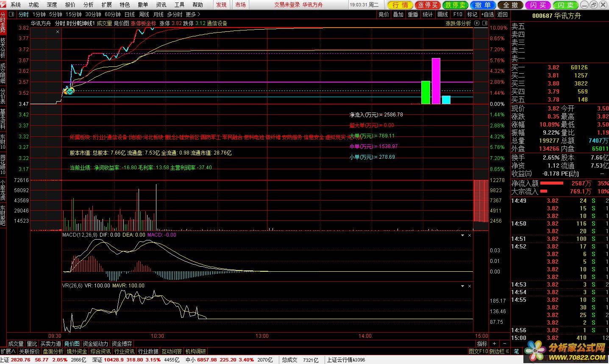Add stock via +自选 button
The image size is (609, 364).
pos(487,14)
